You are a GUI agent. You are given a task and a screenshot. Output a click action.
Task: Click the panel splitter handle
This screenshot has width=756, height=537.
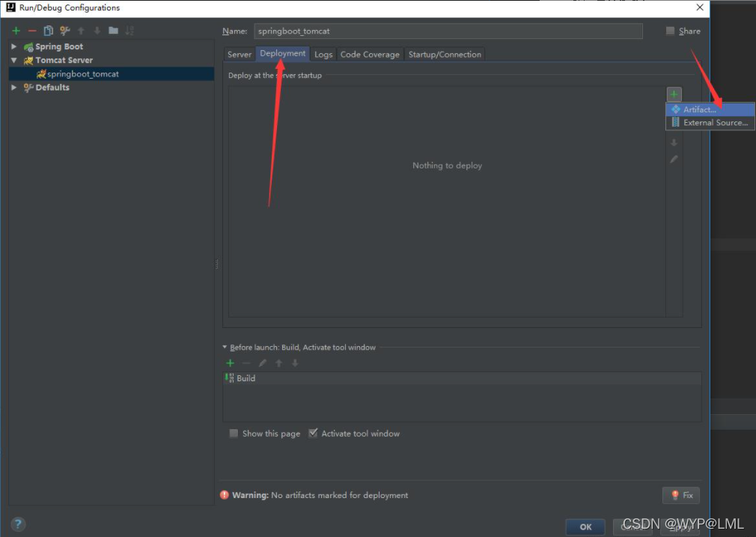[x=216, y=264]
